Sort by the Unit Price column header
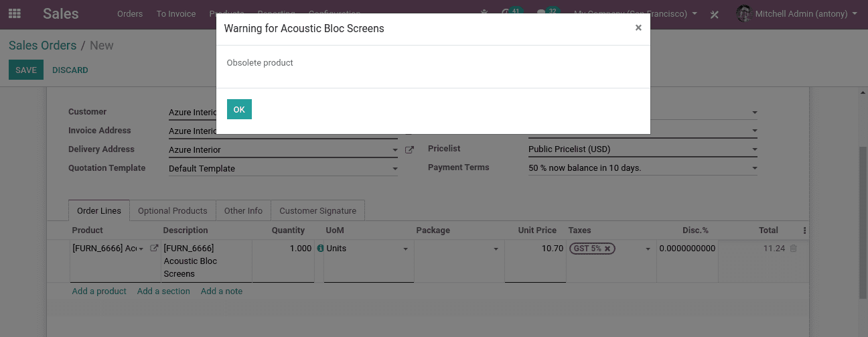Screen dimensions: 868x337 click(x=537, y=230)
